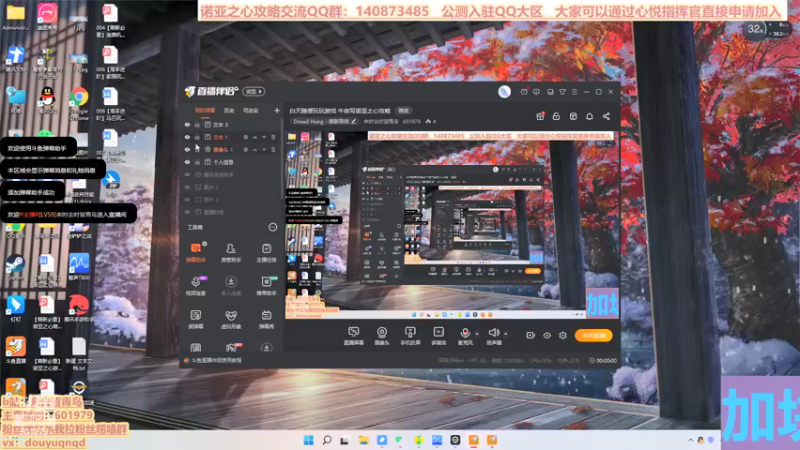Toggle lock on the 文本 3 layer
800x450 pixels.
pyautogui.click(x=197, y=124)
